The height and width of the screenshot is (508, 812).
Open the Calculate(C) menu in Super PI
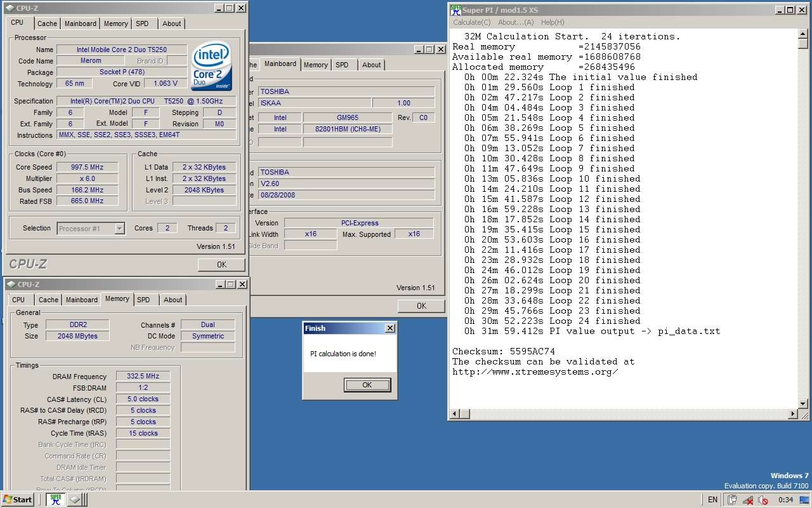pos(471,22)
